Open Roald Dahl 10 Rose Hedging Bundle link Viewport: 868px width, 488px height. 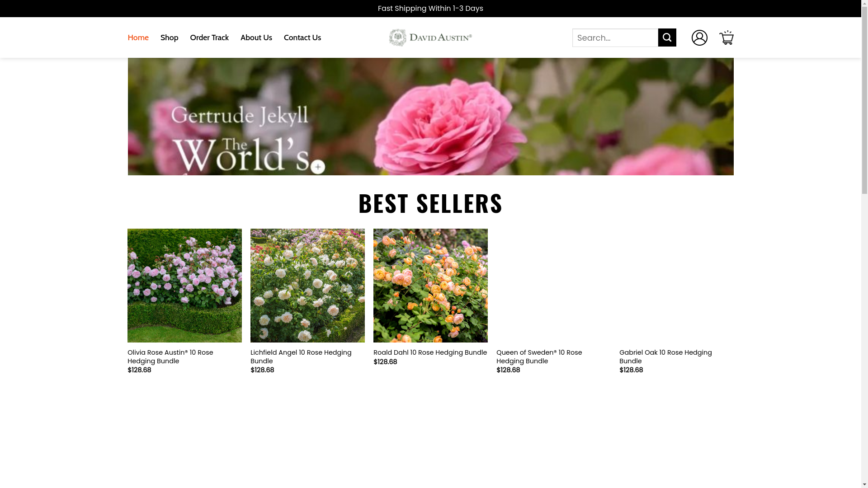tap(430, 352)
